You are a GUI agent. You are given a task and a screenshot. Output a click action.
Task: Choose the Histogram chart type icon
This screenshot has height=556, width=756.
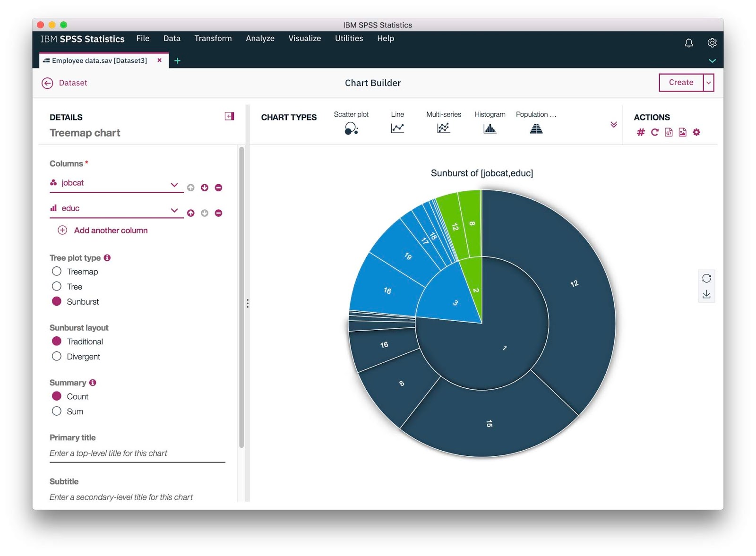pos(490,128)
